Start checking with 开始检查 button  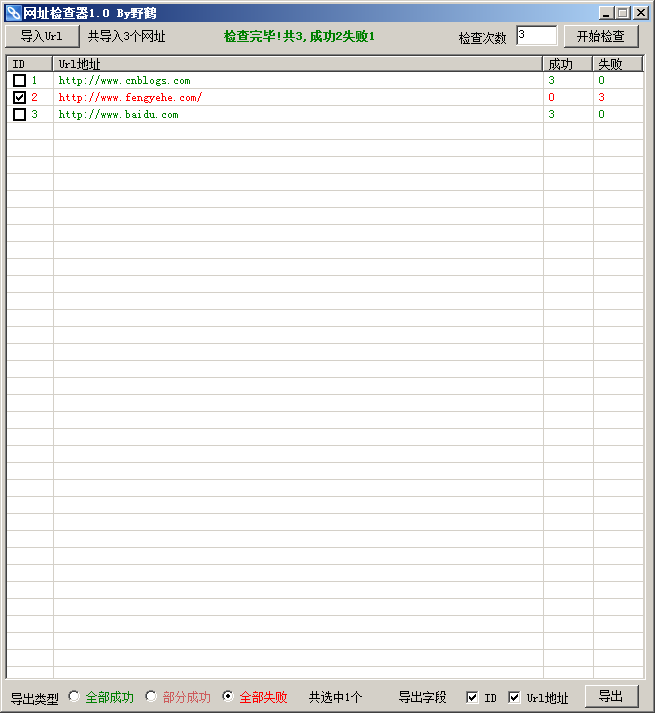[601, 36]
